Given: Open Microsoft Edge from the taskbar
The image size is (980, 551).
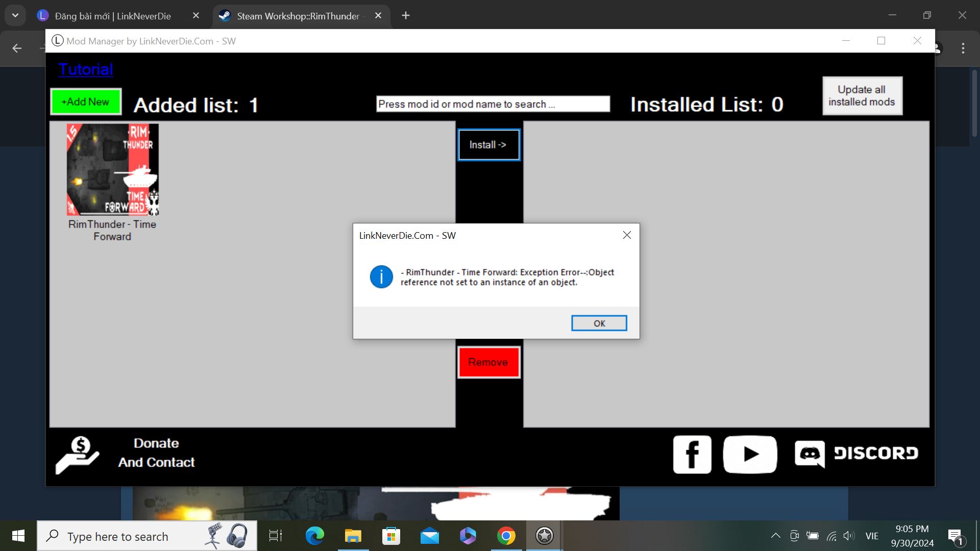Looking at the screenshot, I should (314, 536).
